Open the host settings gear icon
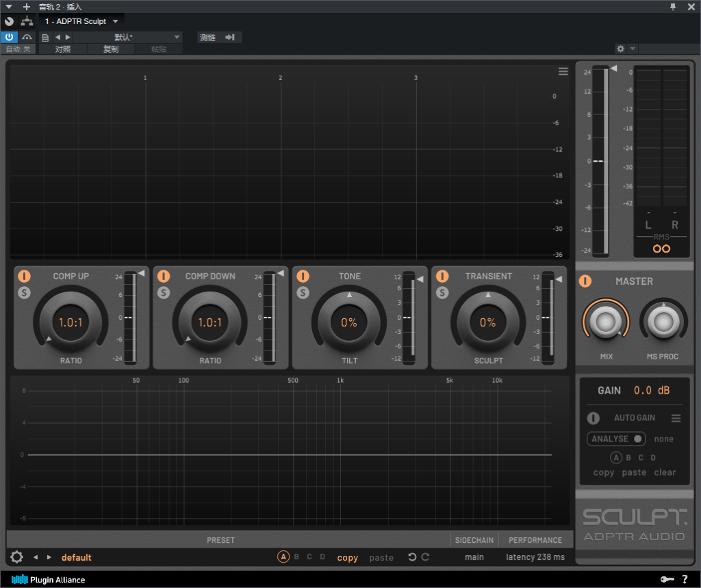Viewport: 701px width, 588px height. coord(620,49)
